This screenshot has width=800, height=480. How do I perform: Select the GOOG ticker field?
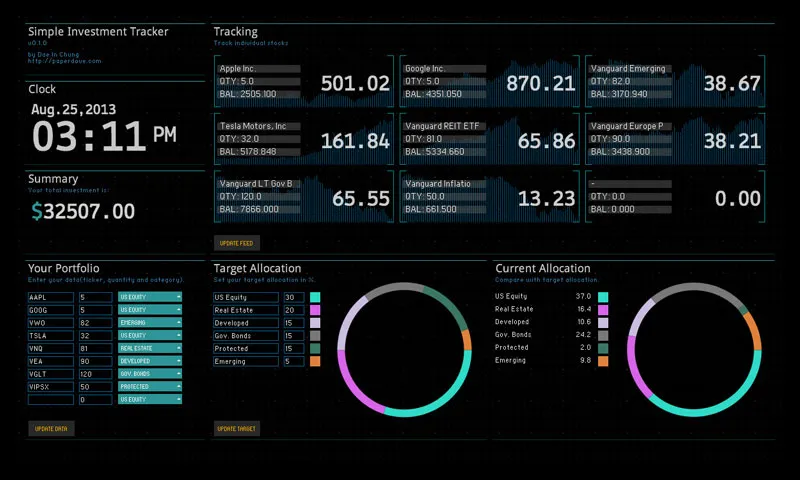coord(51,310)
